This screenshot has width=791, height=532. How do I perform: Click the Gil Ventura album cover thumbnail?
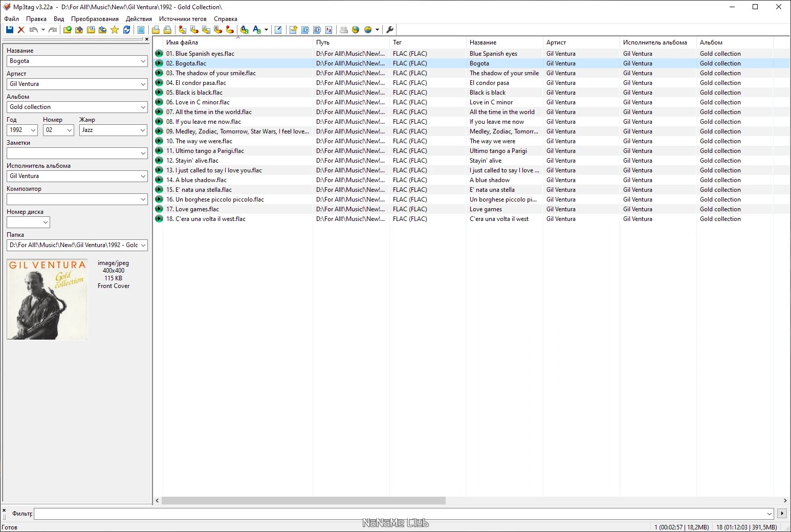(x=47, y=299)
